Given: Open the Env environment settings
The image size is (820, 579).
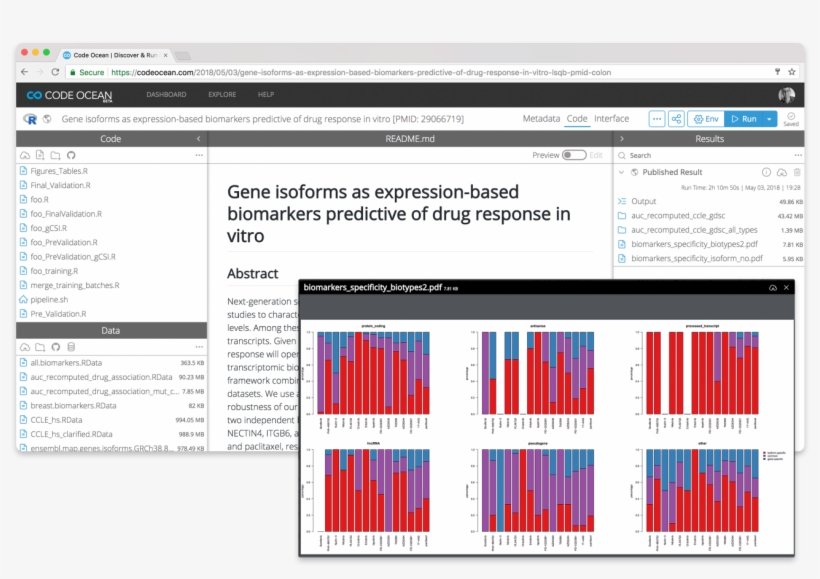Looking at the screenshot, I should coord(705,118).
